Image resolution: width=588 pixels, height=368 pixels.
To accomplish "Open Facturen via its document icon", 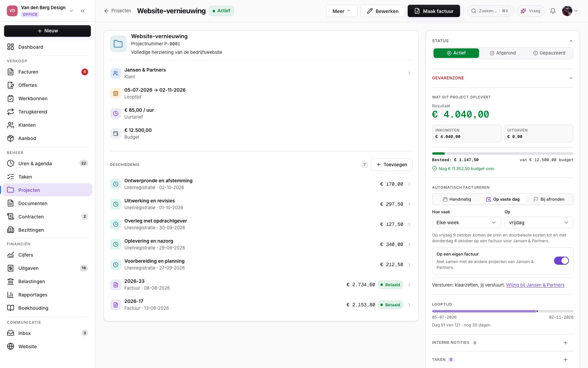I will (11, 72).
